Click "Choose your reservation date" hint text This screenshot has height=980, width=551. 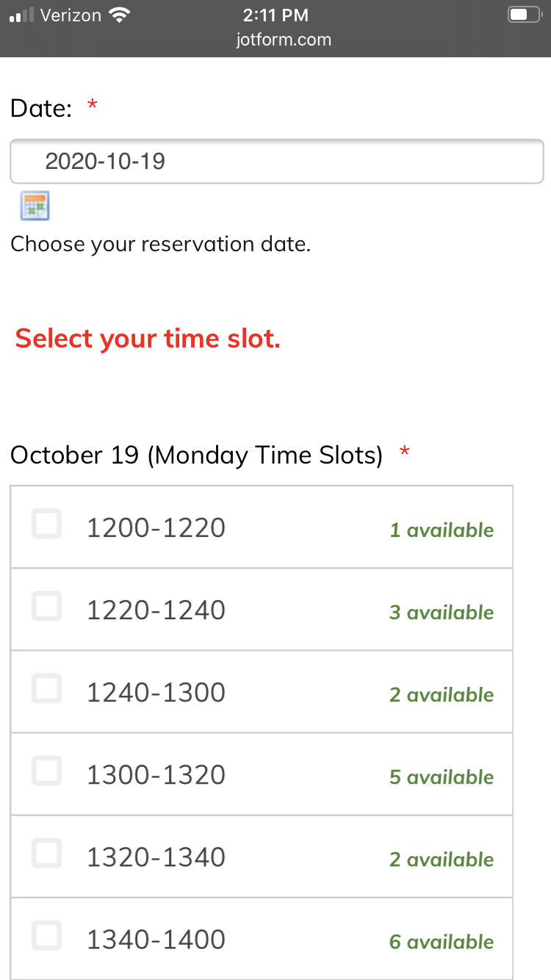[x=161, y=244]
